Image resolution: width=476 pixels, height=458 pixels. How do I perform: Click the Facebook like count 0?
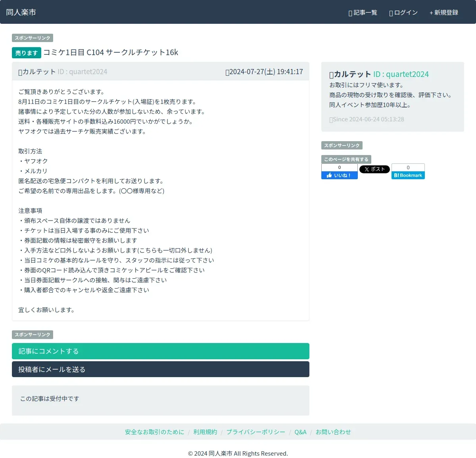click(x=340, y=167)
